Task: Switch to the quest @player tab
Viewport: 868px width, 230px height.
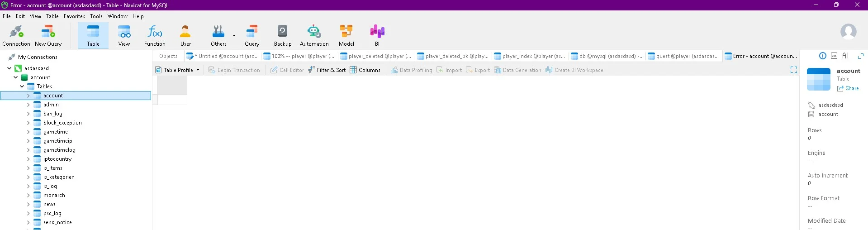Action: (x=683, y=56)
